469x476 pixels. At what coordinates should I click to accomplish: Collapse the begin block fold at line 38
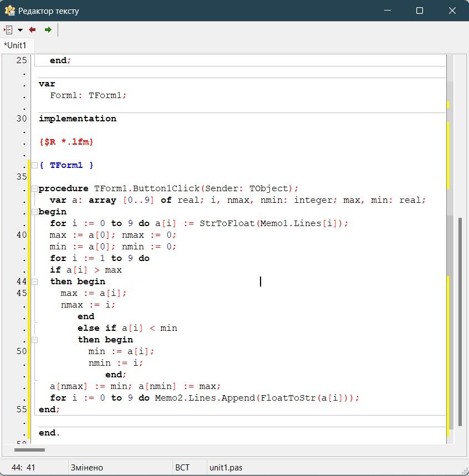pyautogui.click(x=34, y=212)
